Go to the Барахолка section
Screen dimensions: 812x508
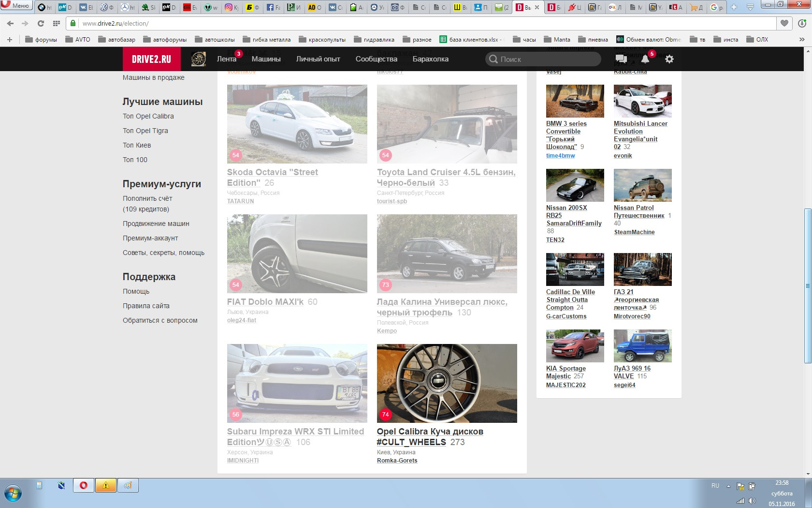coord(430,59)
